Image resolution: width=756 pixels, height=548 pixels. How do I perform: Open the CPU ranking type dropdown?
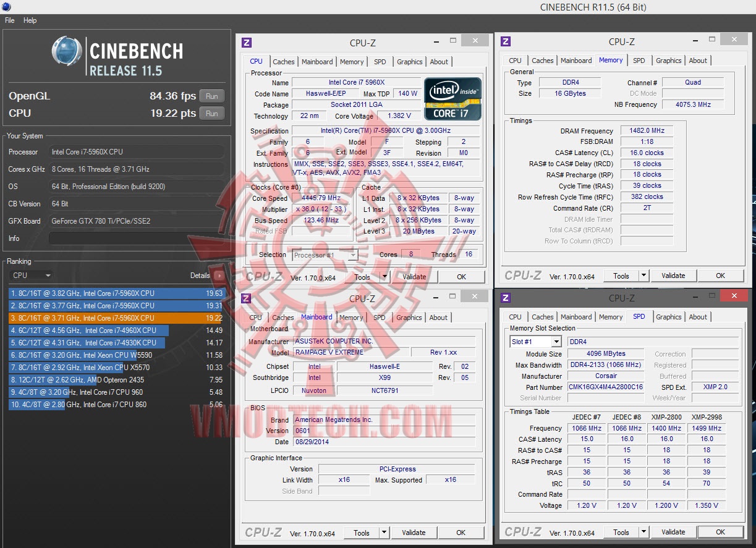pos(31,276)
